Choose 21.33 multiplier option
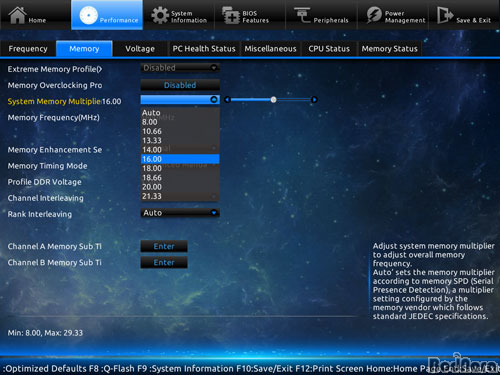Viewport: 500px width, 375px height. [x=180, y=196]
